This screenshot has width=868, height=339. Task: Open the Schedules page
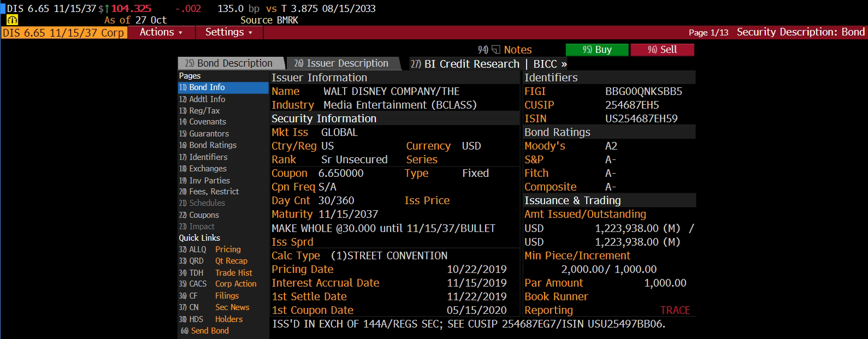(x=202, y=203)
